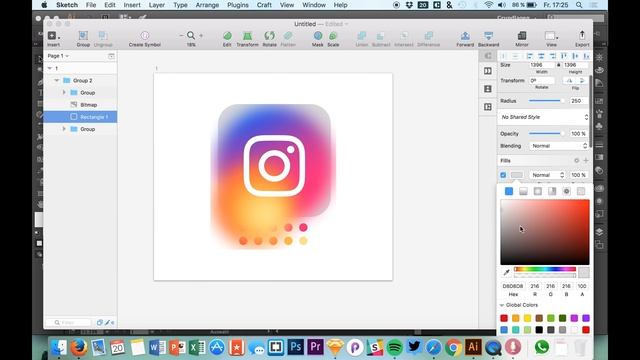Choose the pattern fill type
This screenshot has height=360, width=640.
point(567,191)
